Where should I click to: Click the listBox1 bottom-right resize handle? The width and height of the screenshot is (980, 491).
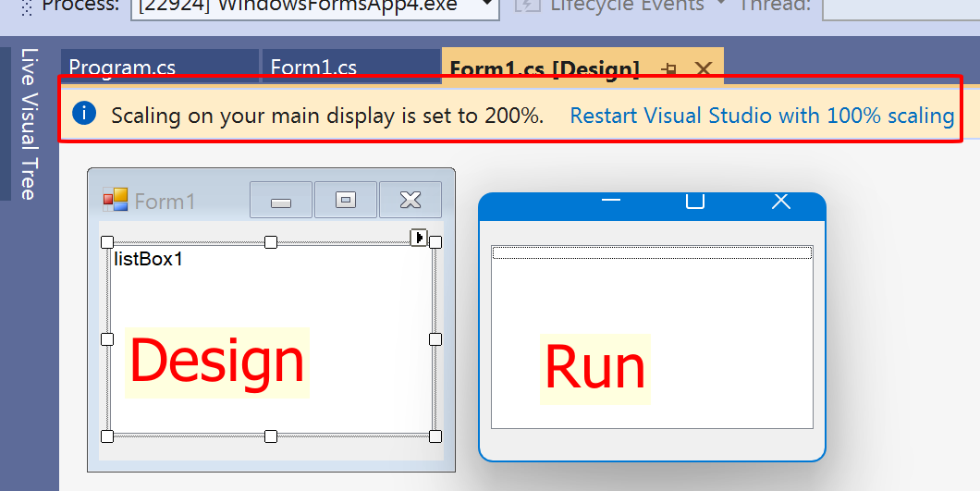pyautogui.click(x=435, y=436)
